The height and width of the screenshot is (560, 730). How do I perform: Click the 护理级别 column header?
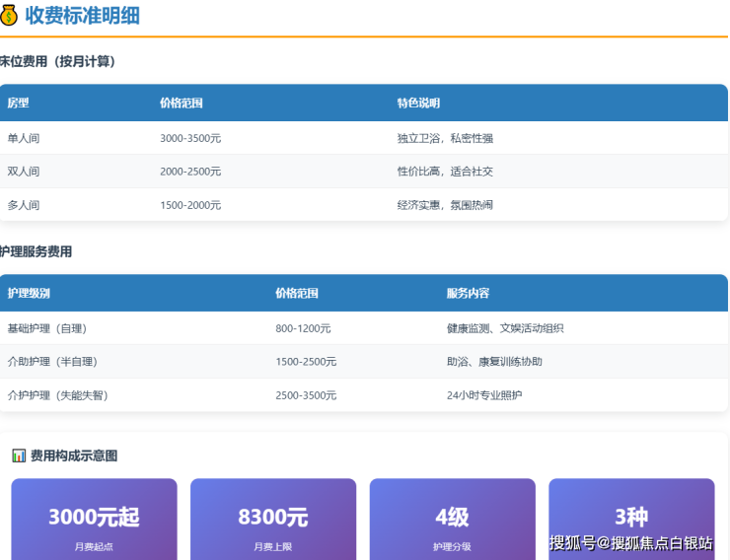(x=29, y=293)
